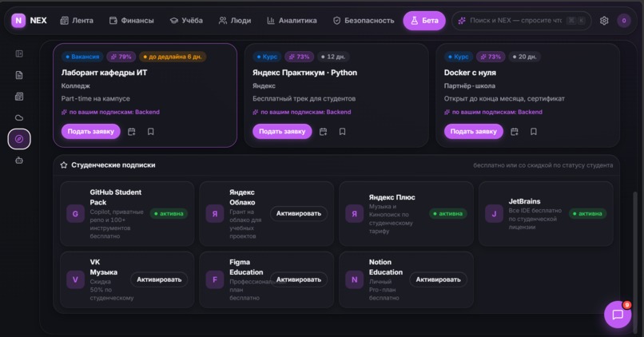Click the Курс tag on Docker card

pos(459,57)
